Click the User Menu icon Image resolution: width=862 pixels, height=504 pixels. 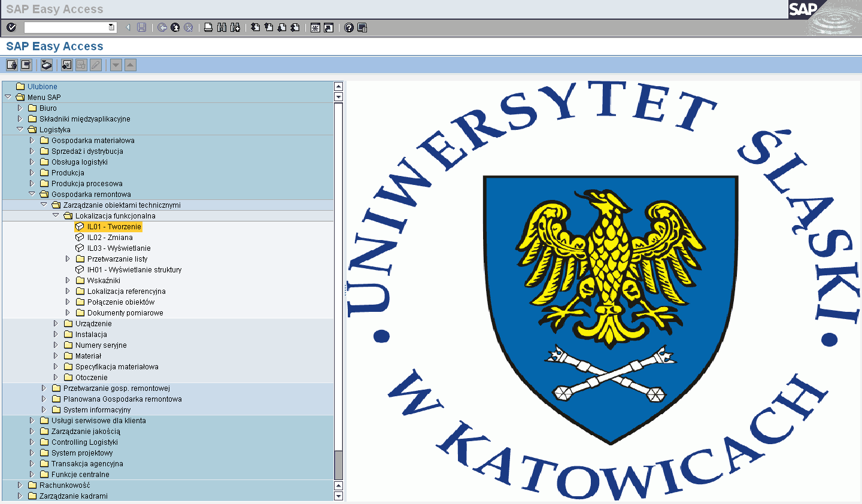(x=11, y=65)
